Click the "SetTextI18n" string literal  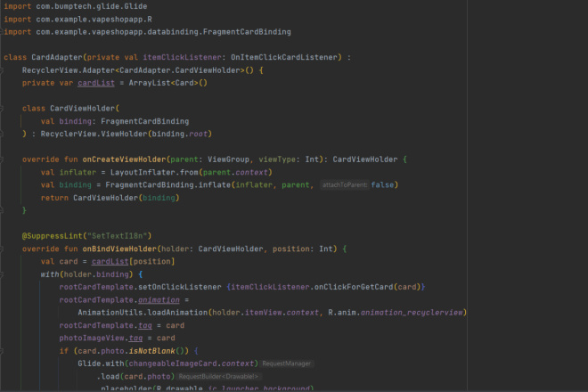point(117,236)
